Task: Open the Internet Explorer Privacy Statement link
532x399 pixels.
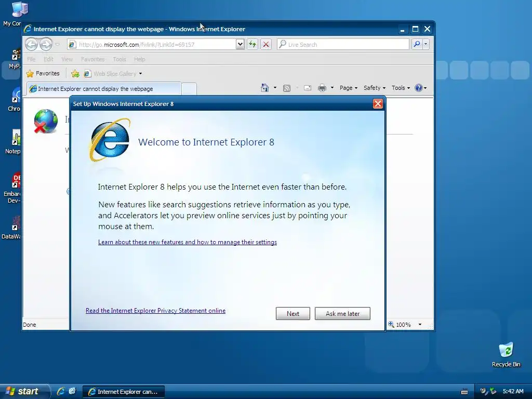Action: pyautogui.click(x=155, y=311)
